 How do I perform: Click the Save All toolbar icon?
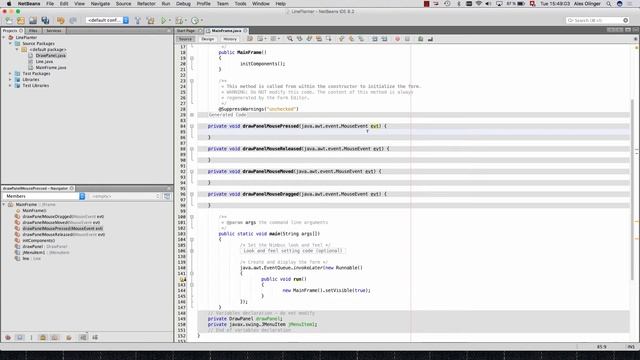(x=45, y=20)
